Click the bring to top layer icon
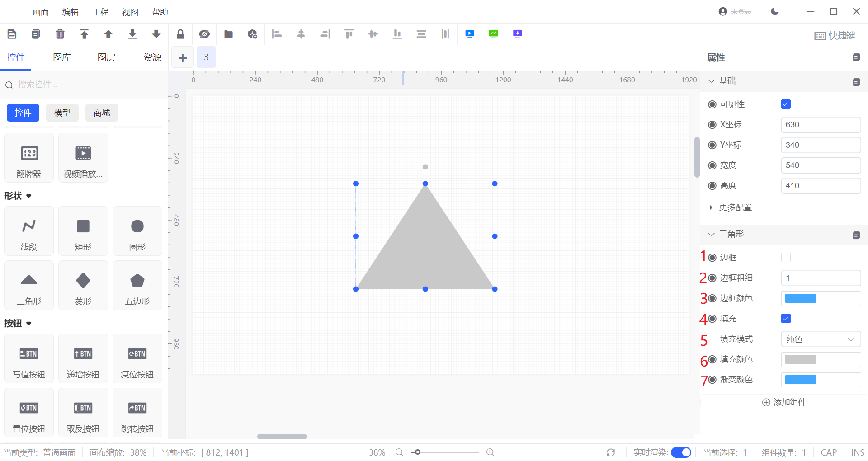The image size is (868, 461). point(84,34)
